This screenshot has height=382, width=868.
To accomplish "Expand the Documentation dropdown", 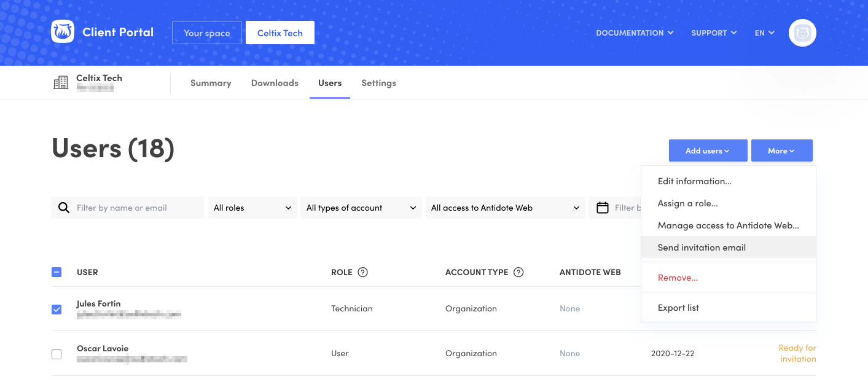I will pyautogui.click(x=635, y=33).
